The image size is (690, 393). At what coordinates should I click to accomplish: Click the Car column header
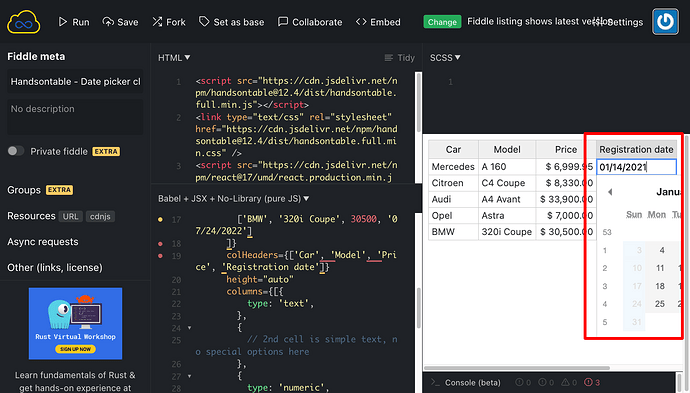click(453, 150)
